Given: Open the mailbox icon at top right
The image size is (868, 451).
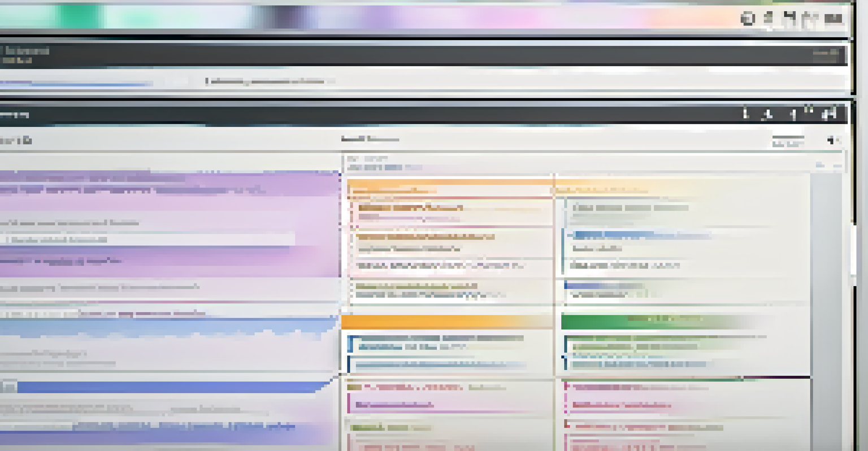Looking at the screenshot, I should 769,18.
